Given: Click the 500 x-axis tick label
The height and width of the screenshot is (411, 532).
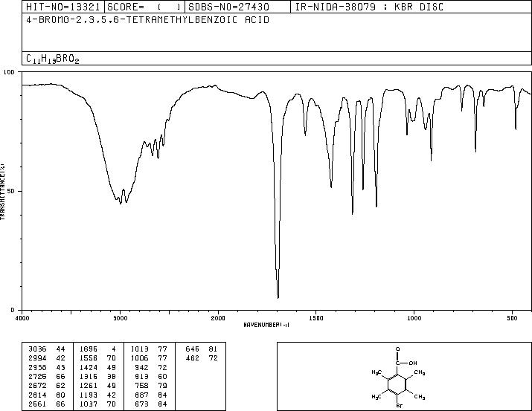Looking at the screenshot, I should [512, 318].
